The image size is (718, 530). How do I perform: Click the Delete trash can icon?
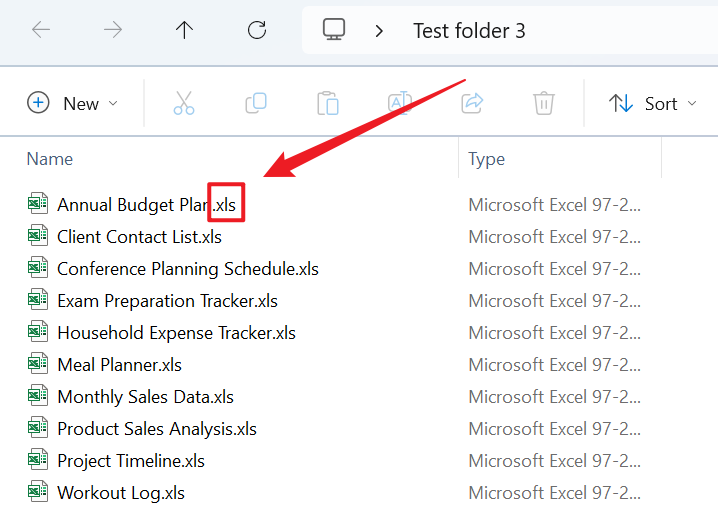pos(544,103)
